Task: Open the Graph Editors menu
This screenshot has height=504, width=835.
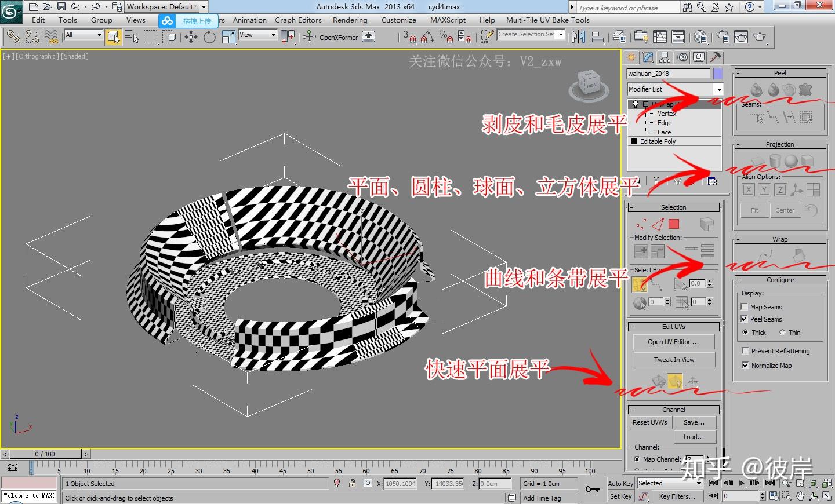Action: [x=298, y=20]
